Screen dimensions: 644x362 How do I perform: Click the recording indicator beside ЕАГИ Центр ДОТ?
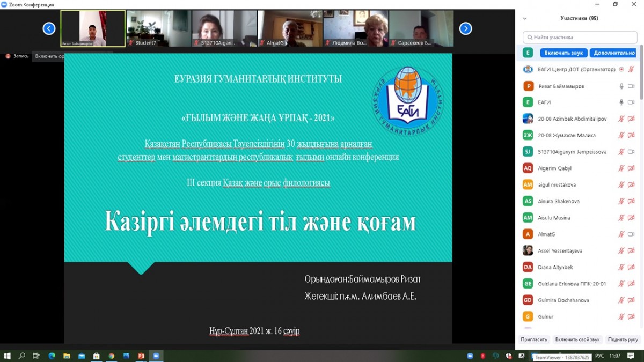pos(621,69)
